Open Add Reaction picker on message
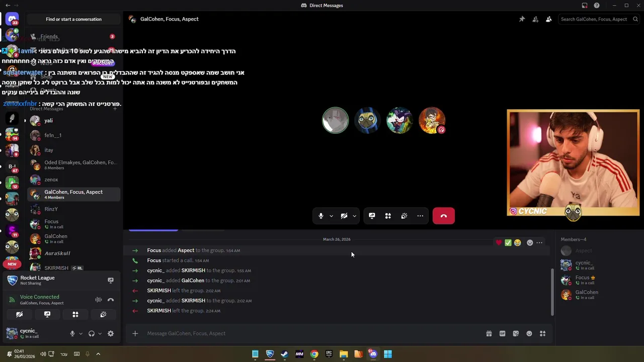644x362 pixels. coord(530,243)
